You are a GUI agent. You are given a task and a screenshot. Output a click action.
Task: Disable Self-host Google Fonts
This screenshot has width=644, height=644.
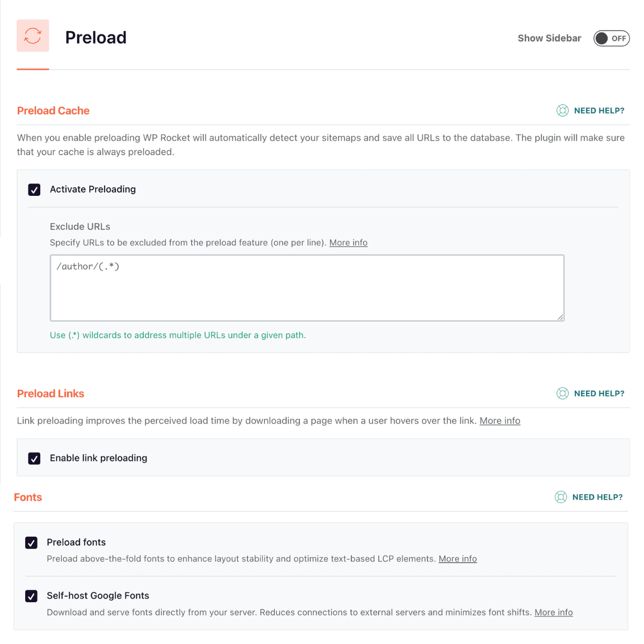pos(31,596)
